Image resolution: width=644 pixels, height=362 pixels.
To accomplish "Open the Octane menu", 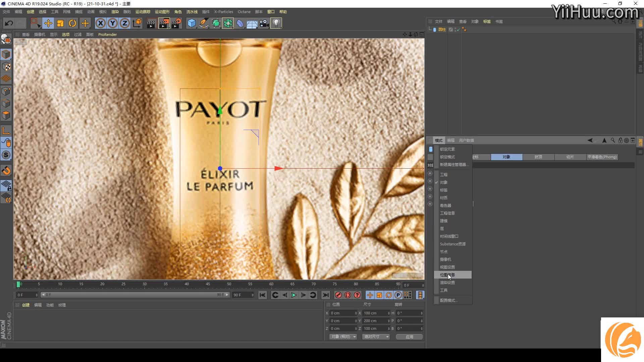I will (x=244, y=12).
